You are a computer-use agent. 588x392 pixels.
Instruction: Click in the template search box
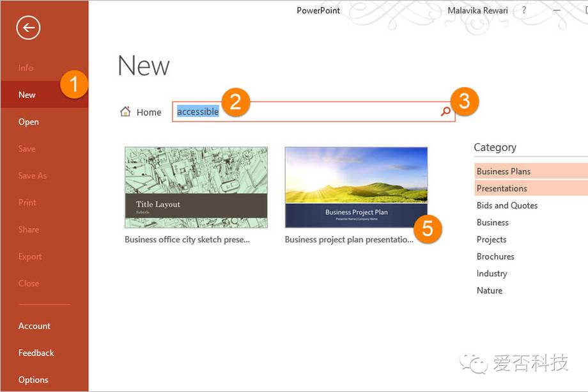click(x=314, y=111)
